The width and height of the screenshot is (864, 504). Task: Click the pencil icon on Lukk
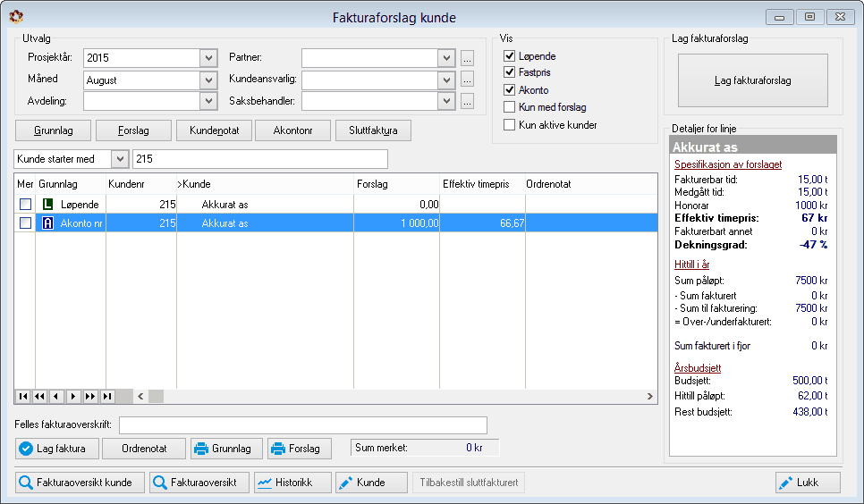[x=786, y=483]
